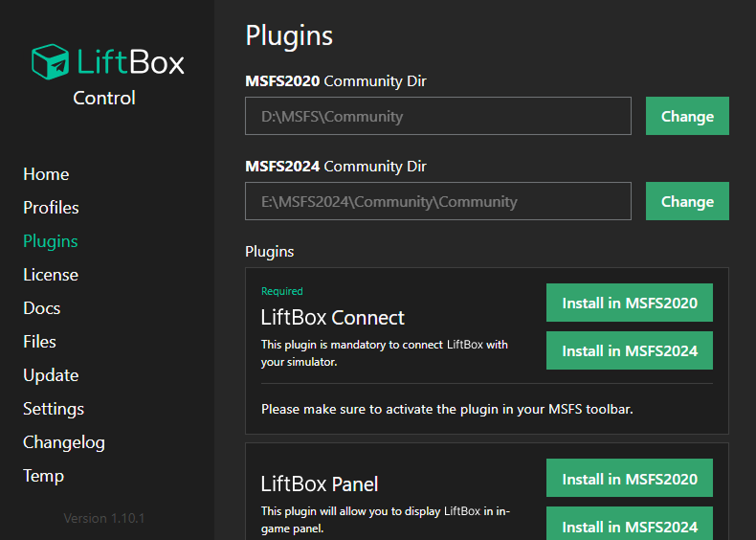756x540 pixels.
Task: Click the toolbar activation notice text
Action: [x=447, y=409]
